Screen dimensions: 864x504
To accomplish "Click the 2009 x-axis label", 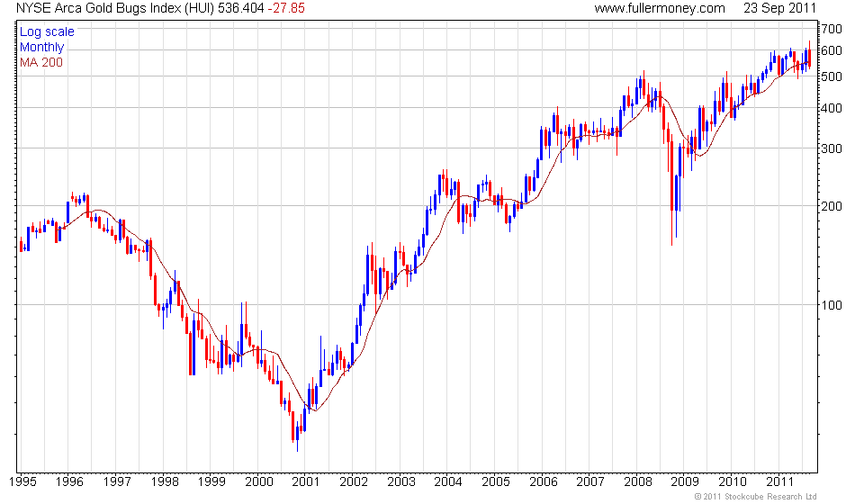I will point(685,482).
